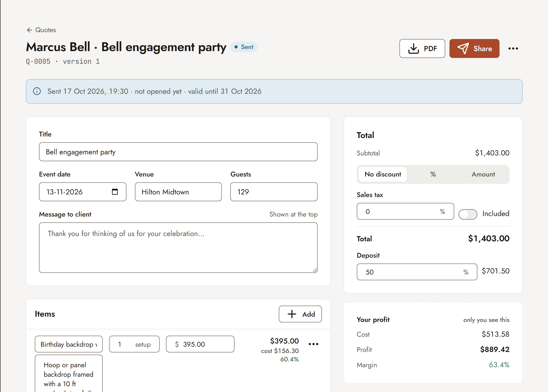Image resolution: width=548 pixels, height=392 pixels.
Task: Share the quote with client
Action: click(x=474, y=48)
